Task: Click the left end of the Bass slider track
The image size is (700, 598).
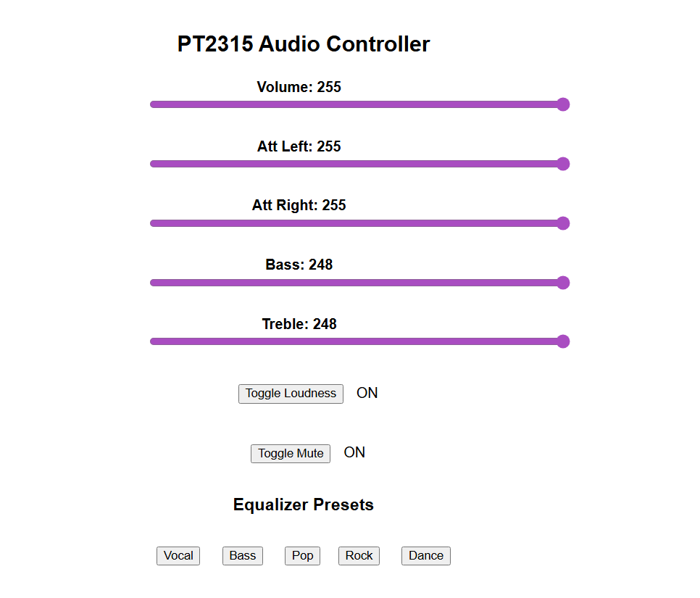Action: [x=154, y=283]
